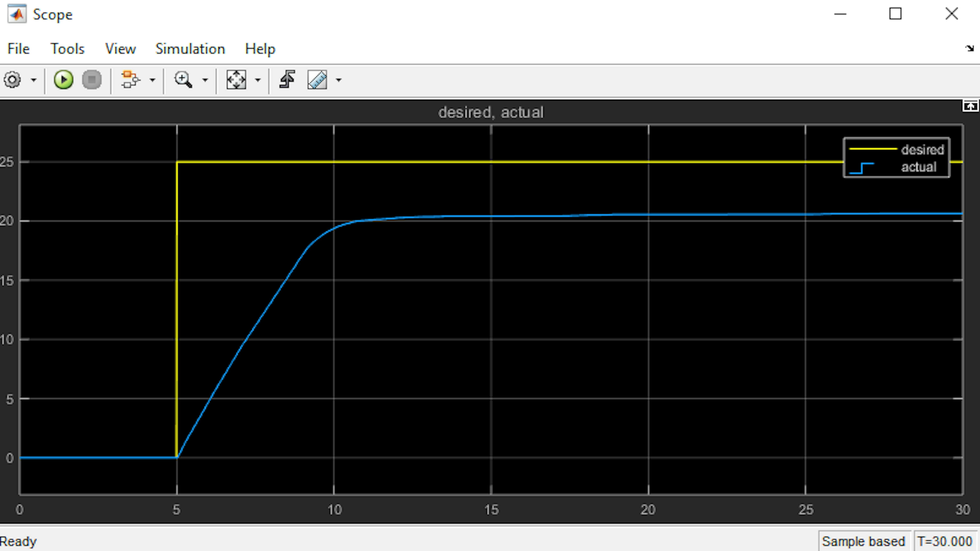Click y-axis tick label 10
Screen dimensions: 980x551
7,339
